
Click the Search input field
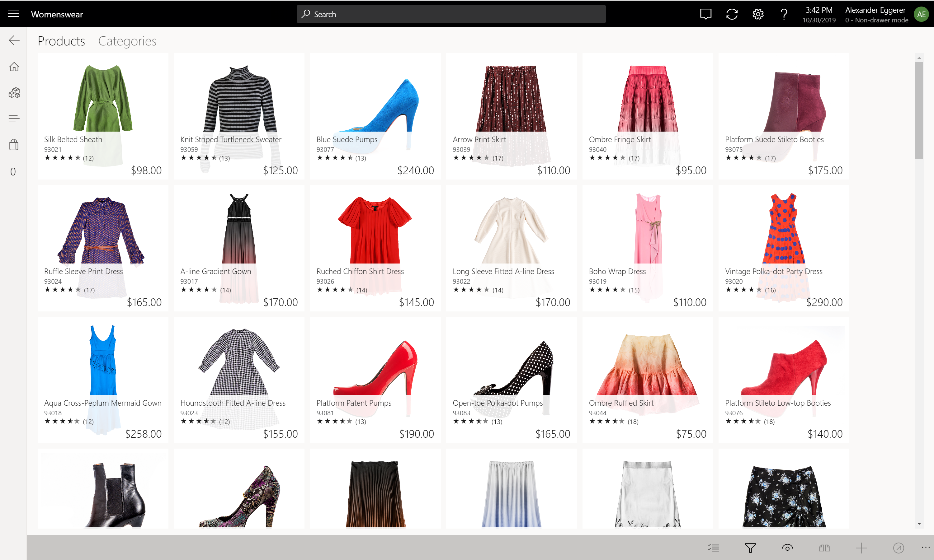[451, 14]
